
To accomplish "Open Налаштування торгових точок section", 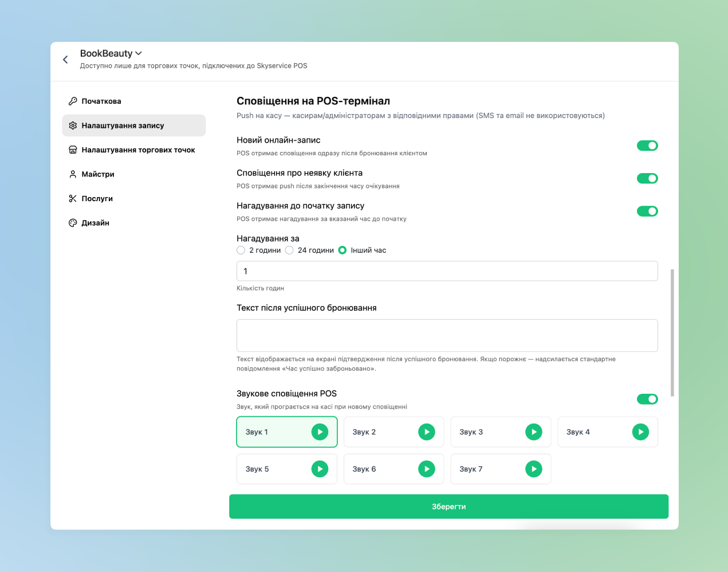I will 134,150.
